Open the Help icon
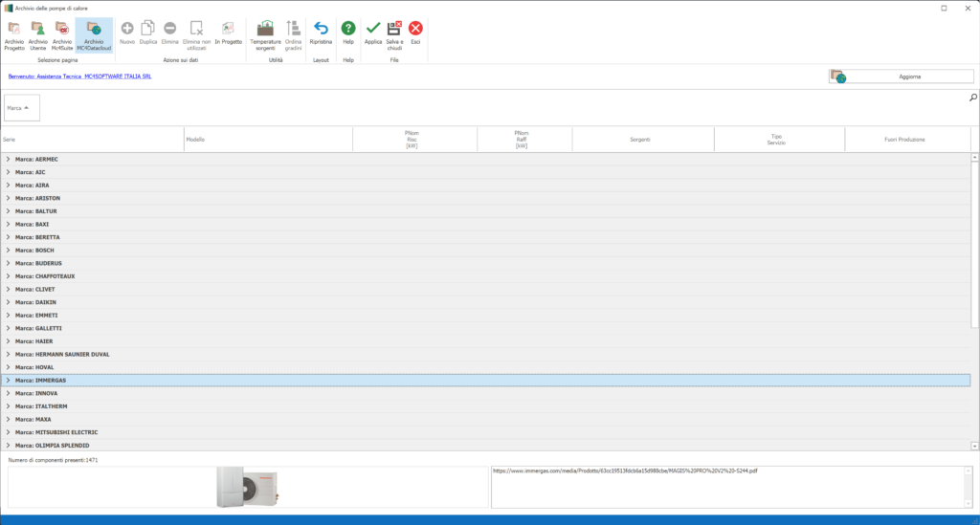 pos(348,33)
